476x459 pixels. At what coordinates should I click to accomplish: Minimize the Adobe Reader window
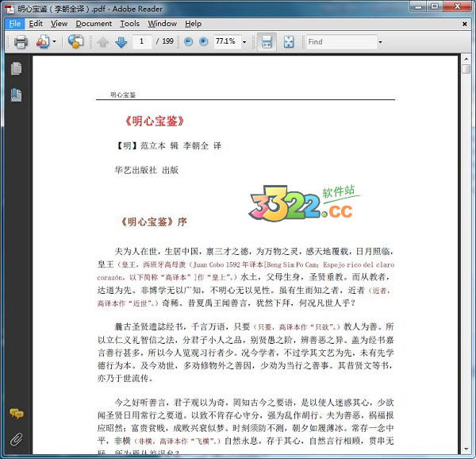(419, 6)
